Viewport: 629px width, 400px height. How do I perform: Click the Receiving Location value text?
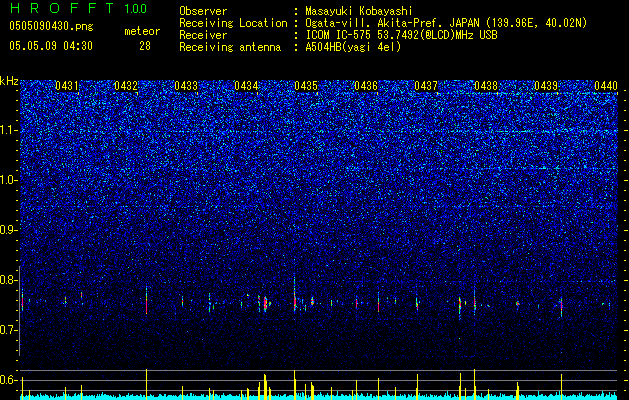point(446,23)
